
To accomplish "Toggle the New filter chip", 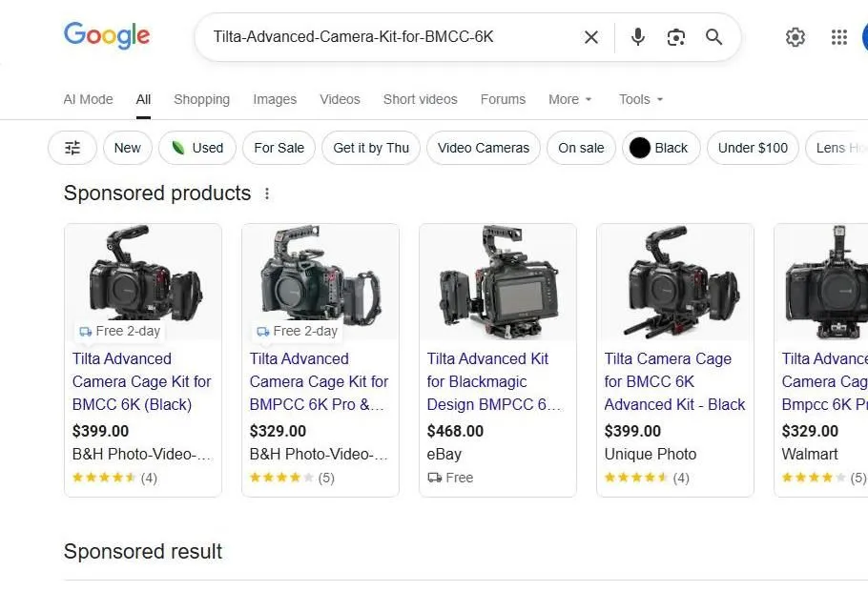I will pyautogui.click(x=127, y=148).
